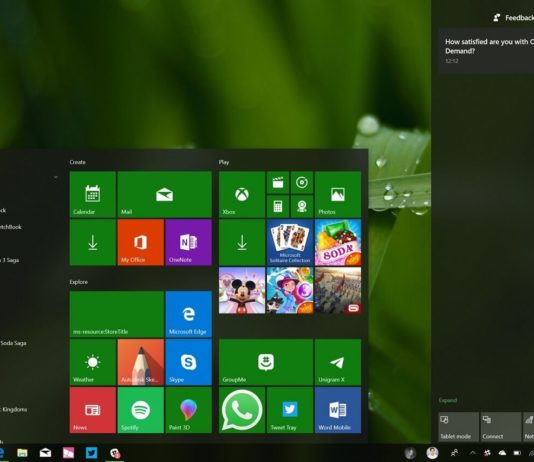Open the Mickey Mouse Disney game tile
This screenshot has height=462, width=534.
point(242,290)
